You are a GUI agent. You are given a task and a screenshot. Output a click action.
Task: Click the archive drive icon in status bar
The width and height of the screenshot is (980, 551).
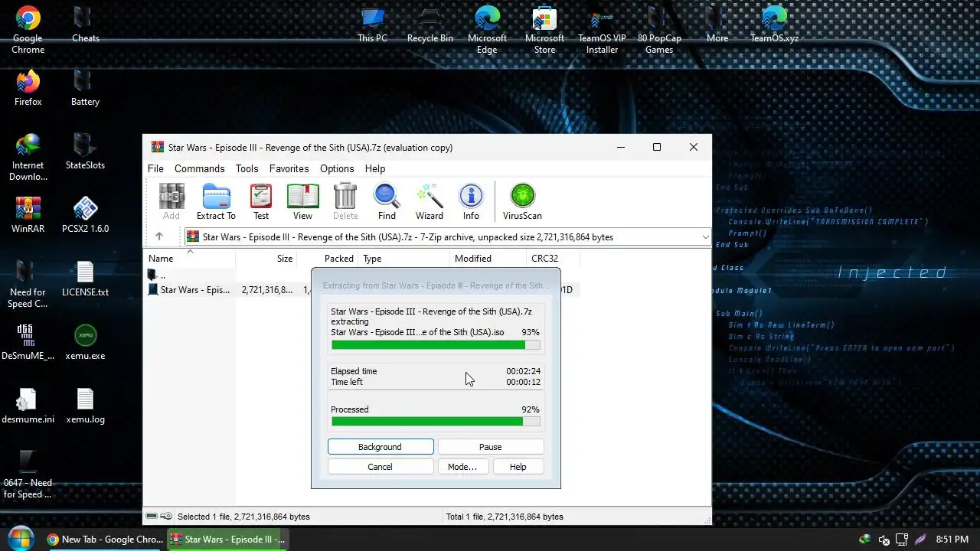[x=152, y=517]
